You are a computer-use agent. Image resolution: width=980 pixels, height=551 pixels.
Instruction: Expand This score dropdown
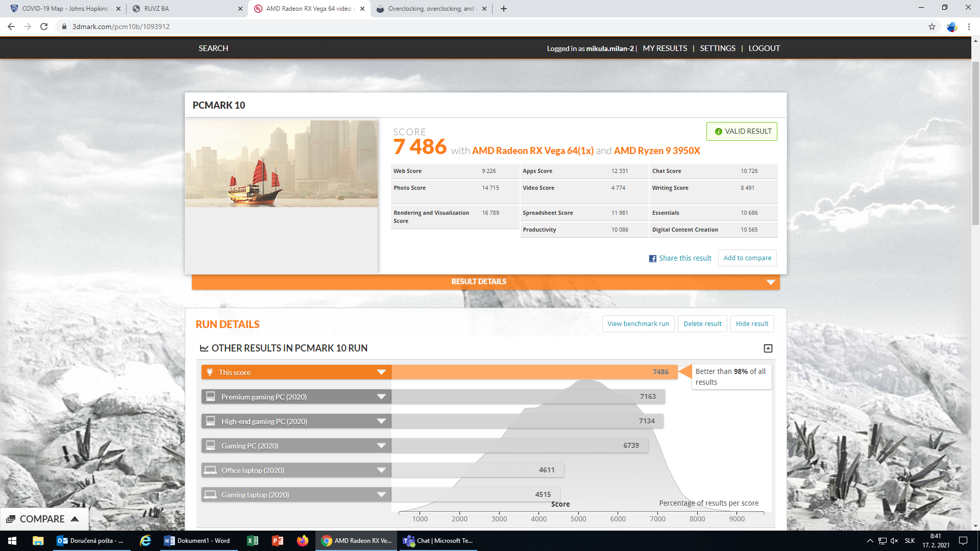(381, 372)
